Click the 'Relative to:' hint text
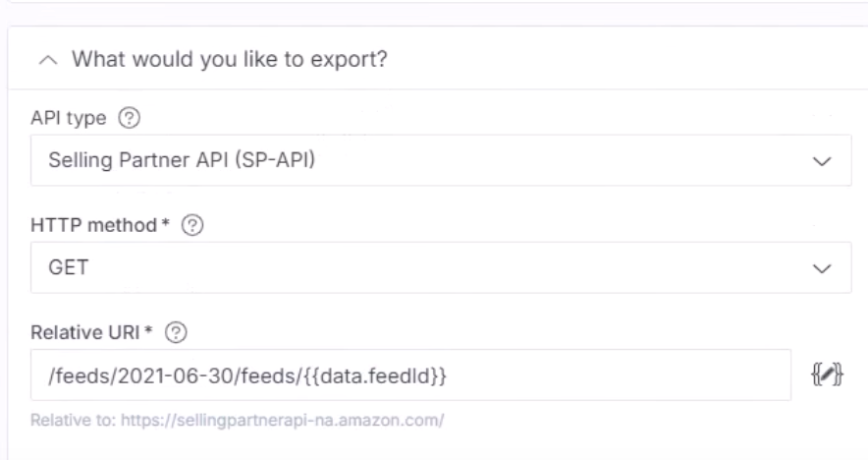The height and width of the screenshot is (460, 868). click(73, 421)
